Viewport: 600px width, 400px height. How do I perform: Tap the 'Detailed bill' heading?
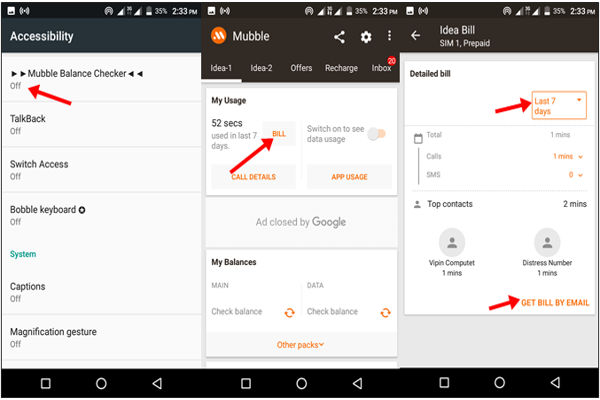[430, 73]
